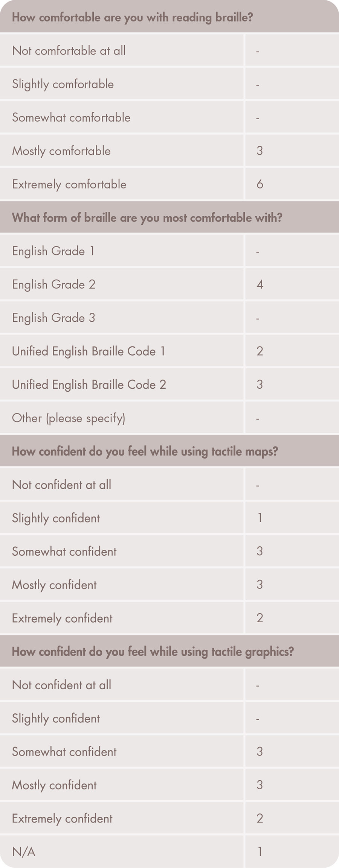
Task: Select the "English Grade 1" row label
Action: 53,251
